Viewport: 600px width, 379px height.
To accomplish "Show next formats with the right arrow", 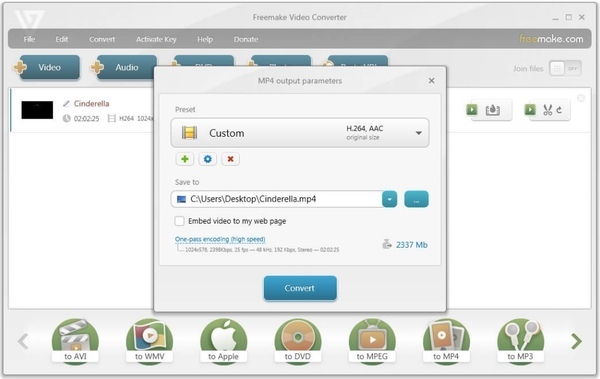I will 576,341.
